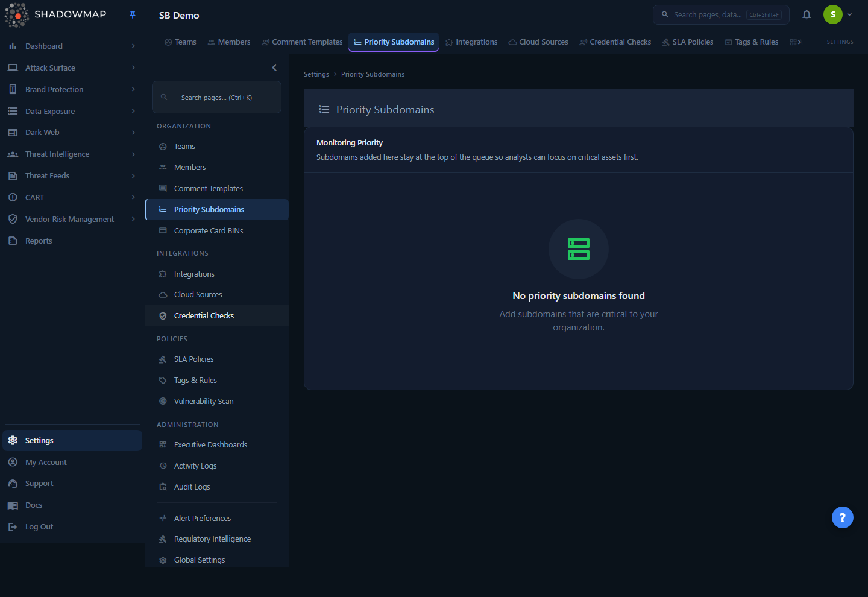Open Docs link
This screenshot has height=597, width=868.
[34, 505]
